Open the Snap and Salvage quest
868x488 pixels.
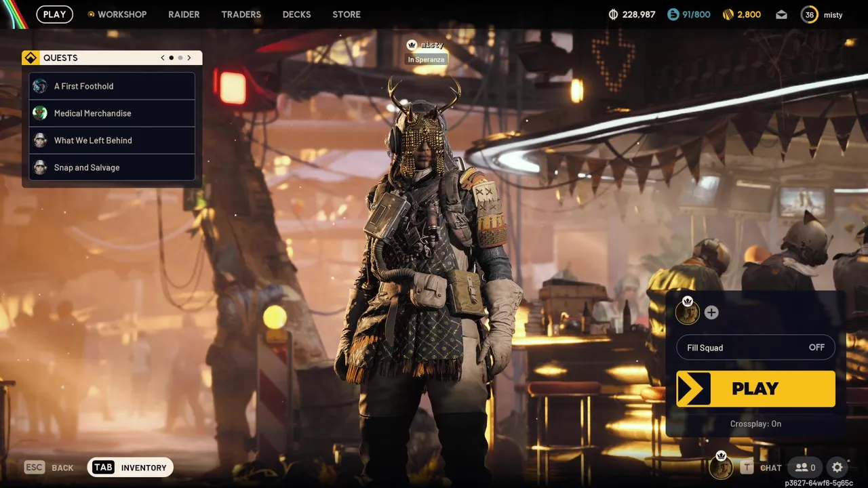112,167
